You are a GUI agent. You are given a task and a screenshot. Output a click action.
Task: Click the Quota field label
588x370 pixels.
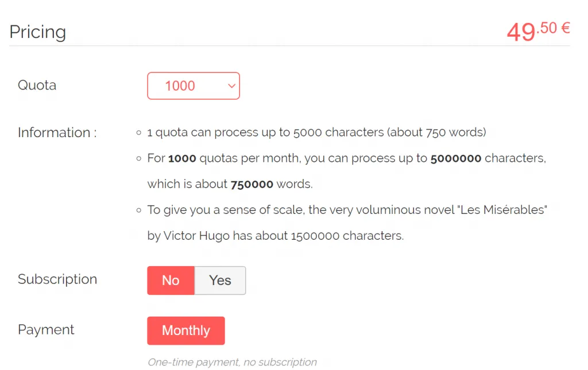tap(37, 85)
